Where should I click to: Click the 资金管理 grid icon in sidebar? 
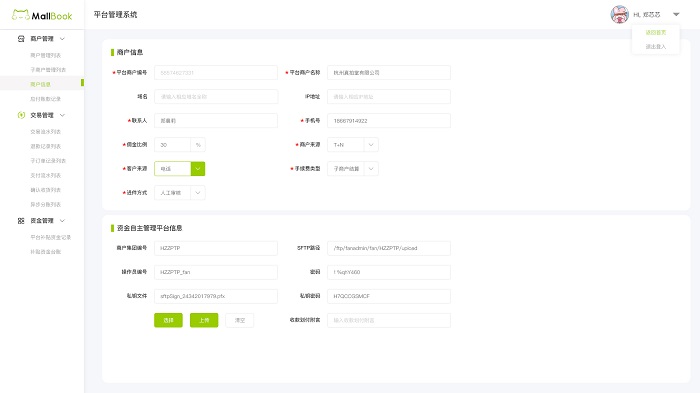(x=21, y=221)
